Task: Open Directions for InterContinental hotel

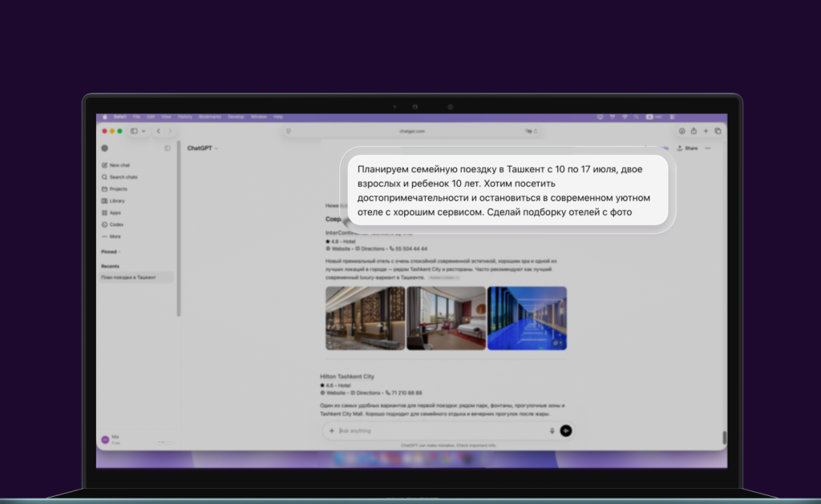Action: point(370,248)
